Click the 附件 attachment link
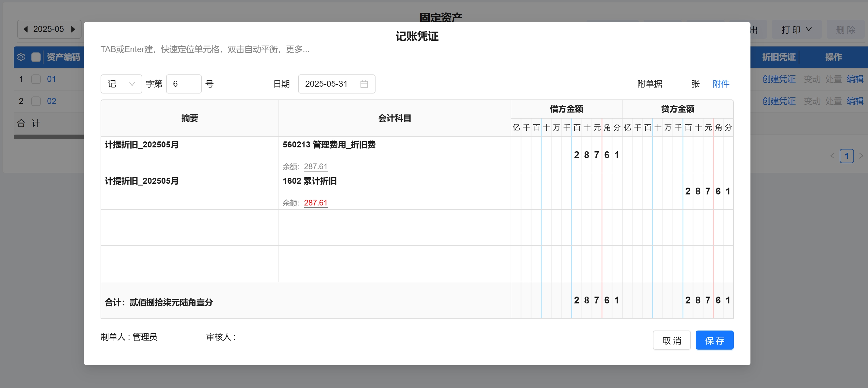The height and width of the screenshot is (388, 868). (720, 84)
